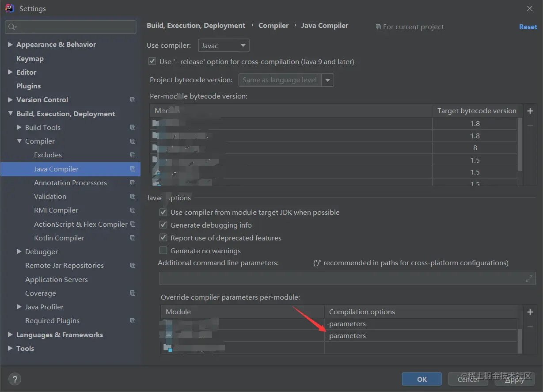The image size is (543, 392).
Task: Click the Reset link
Action: tap(528, 27)
